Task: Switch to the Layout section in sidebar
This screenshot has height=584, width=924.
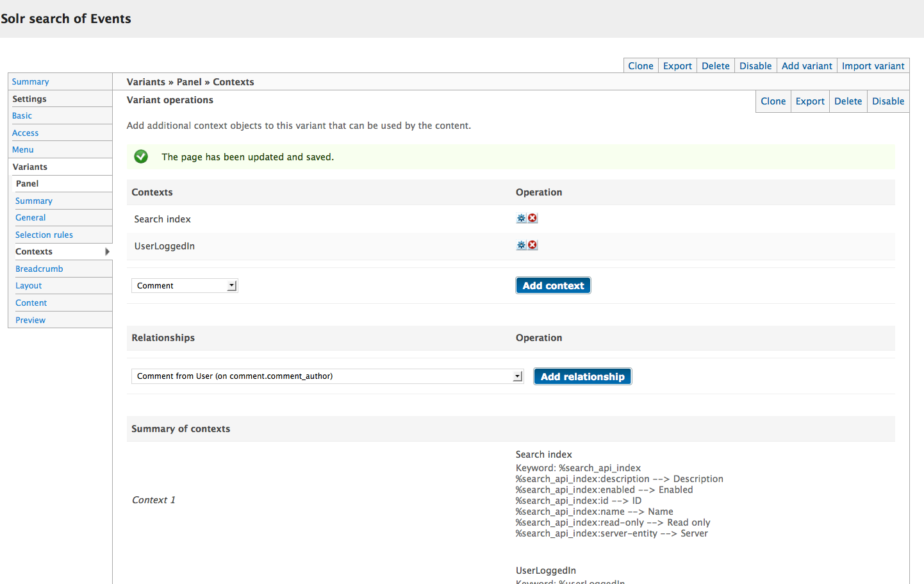Action: pos(28,285)
